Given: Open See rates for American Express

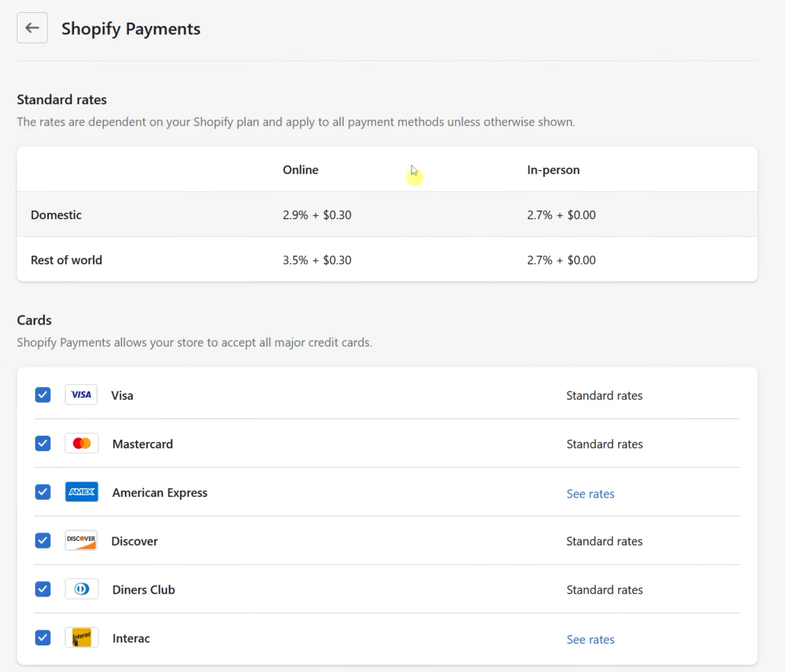Looking at the screenshot, I should [590, 494].
